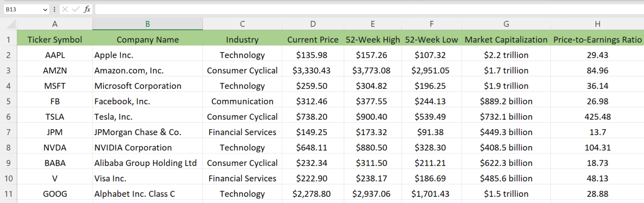The height and width of the screenshot is (203, 644).
Task: Select column D header
Action: coord(313,24)
